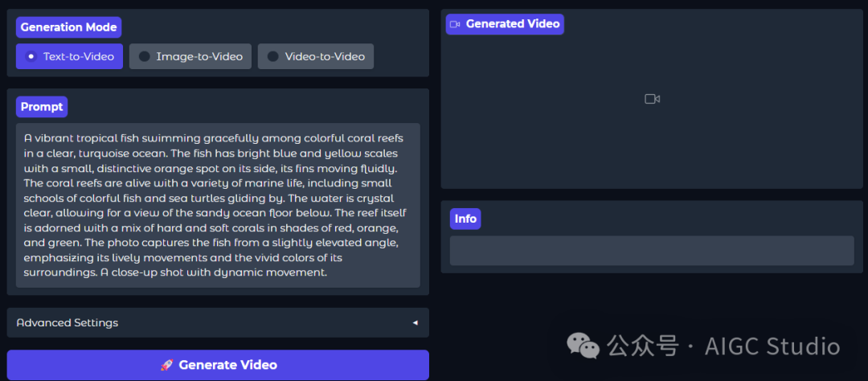This screenshot has width=868, height=381.
Task: Expand the Advanced Settings section
Action: pos(218,323)
